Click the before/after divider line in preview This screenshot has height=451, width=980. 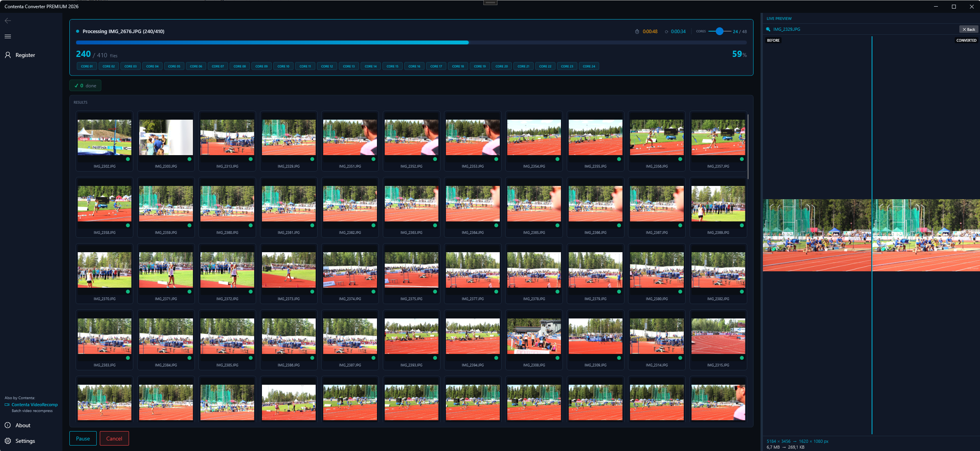(x=872, y=156)
